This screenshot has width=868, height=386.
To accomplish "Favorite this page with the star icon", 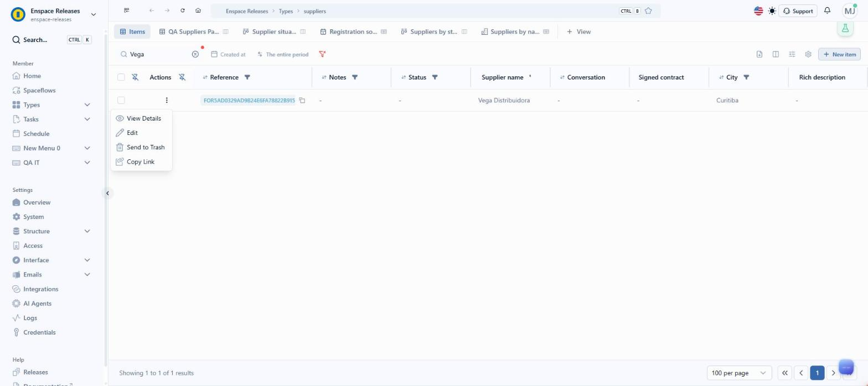I will pyautogui.click(x=648, y=11).
